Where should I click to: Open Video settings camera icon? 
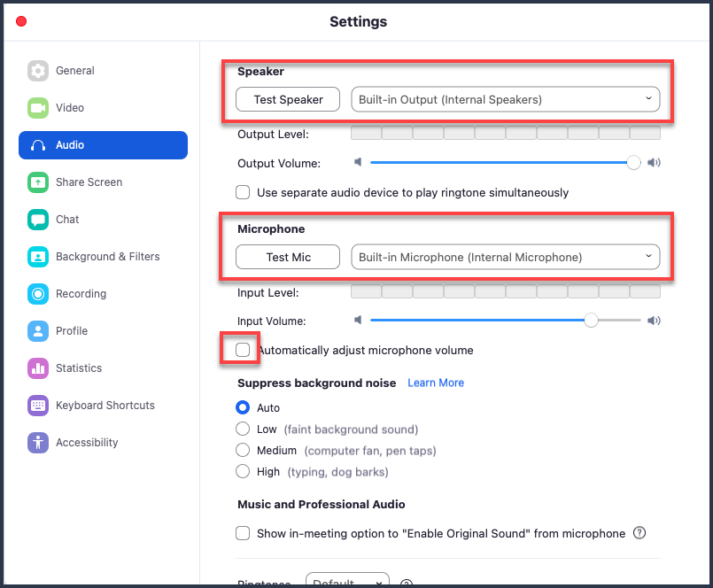[x=38, y=108]
